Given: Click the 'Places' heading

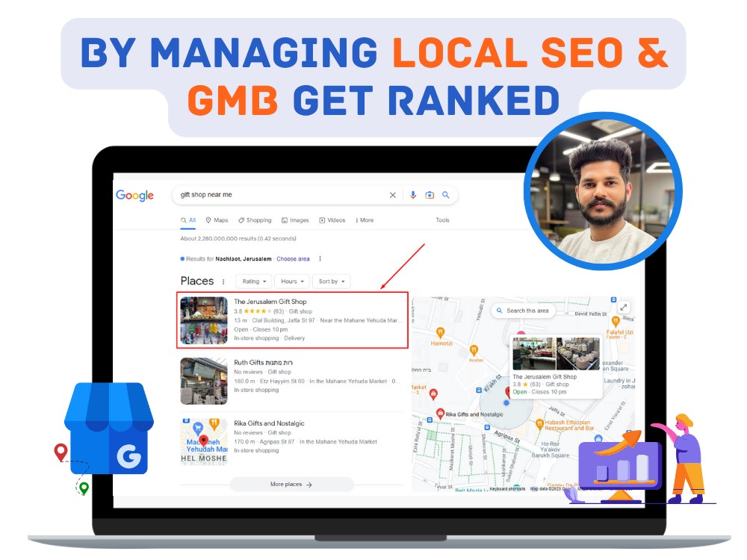Looking at the screenshot, I should coord(197,281).
